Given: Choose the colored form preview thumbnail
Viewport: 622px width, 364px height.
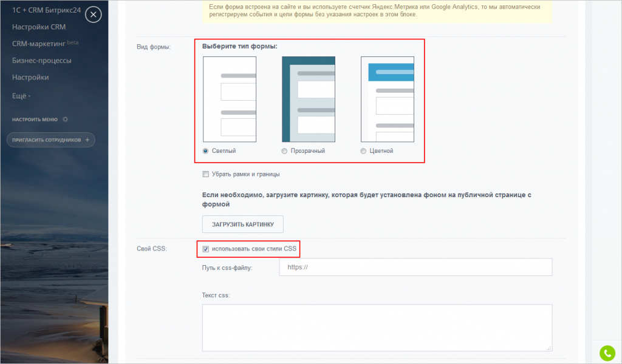Looking at the screenshot, I should coord(387,99).
